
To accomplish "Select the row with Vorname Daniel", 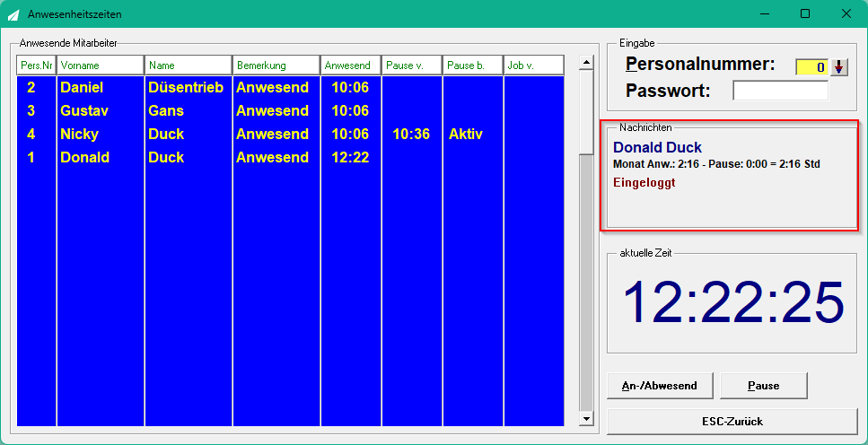I will 290,87.
